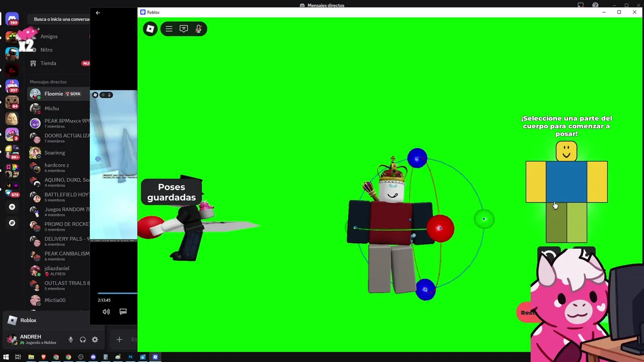Click the add a server plus icon
Viewport: 644px width, 362px height.
tap(12, 207)
